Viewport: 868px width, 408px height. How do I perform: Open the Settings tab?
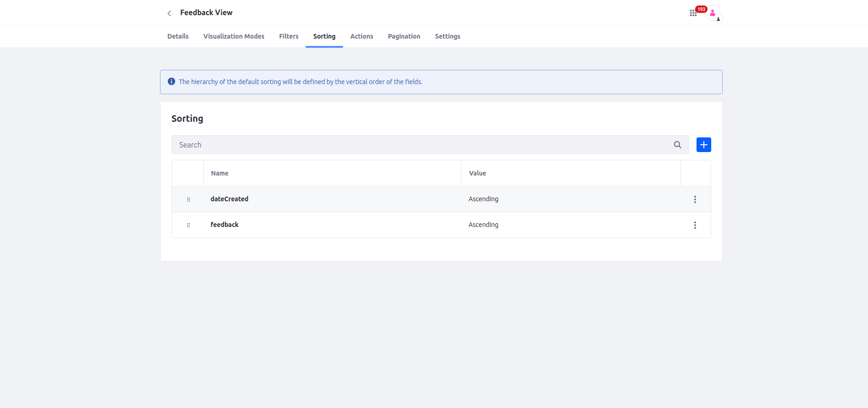[447, 36]
